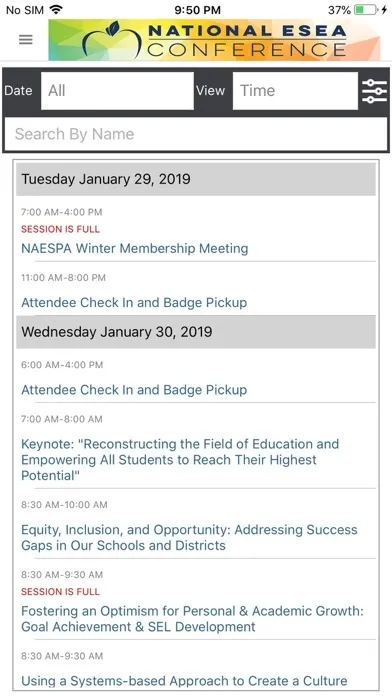Tap the battery status icon
392x696 pixels.
(366, 10)
